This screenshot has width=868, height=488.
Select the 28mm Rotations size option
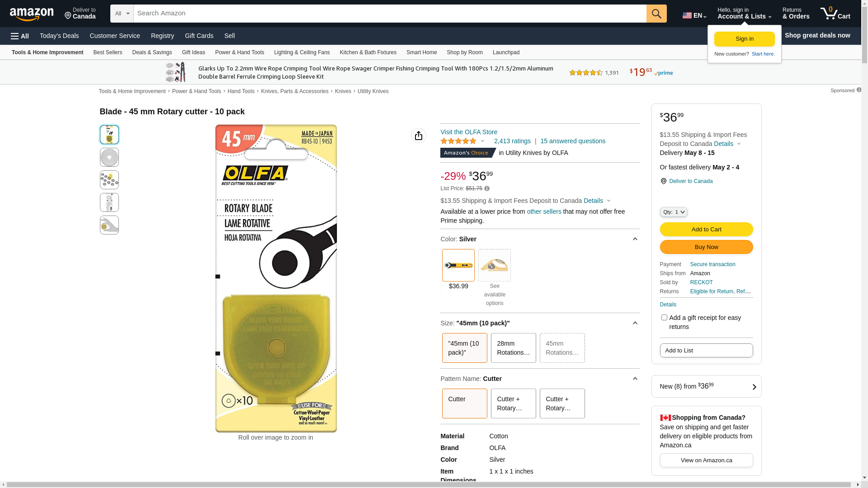tap(513, 348)
